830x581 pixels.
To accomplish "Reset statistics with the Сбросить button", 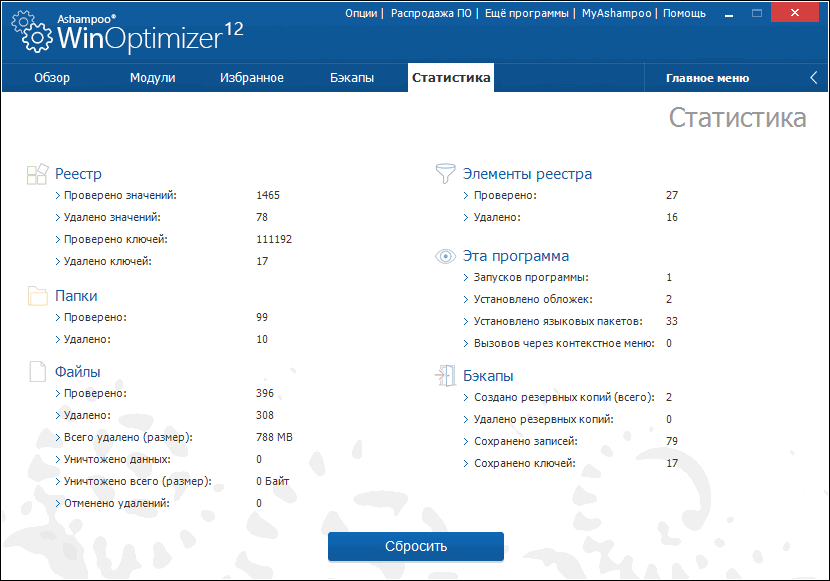I will click(x=416, y=546).
